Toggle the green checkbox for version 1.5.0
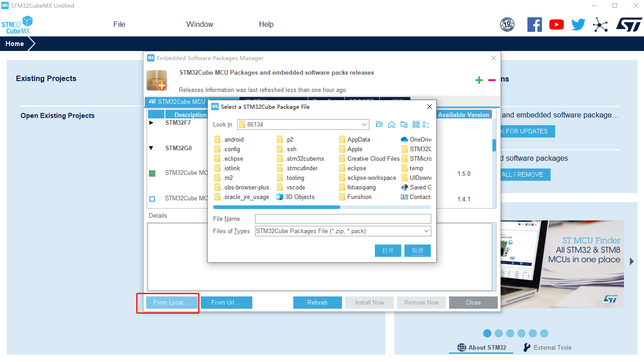 [x=152, y=173]
